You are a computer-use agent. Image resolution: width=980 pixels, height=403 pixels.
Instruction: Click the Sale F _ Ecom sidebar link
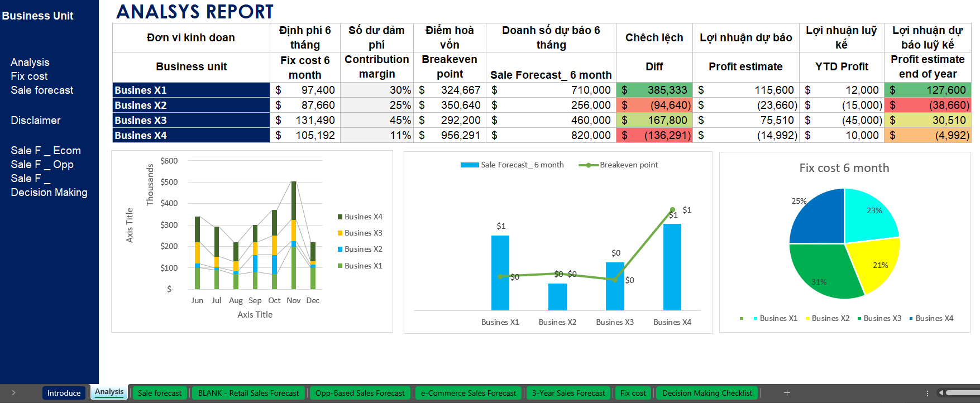(46, 151)
